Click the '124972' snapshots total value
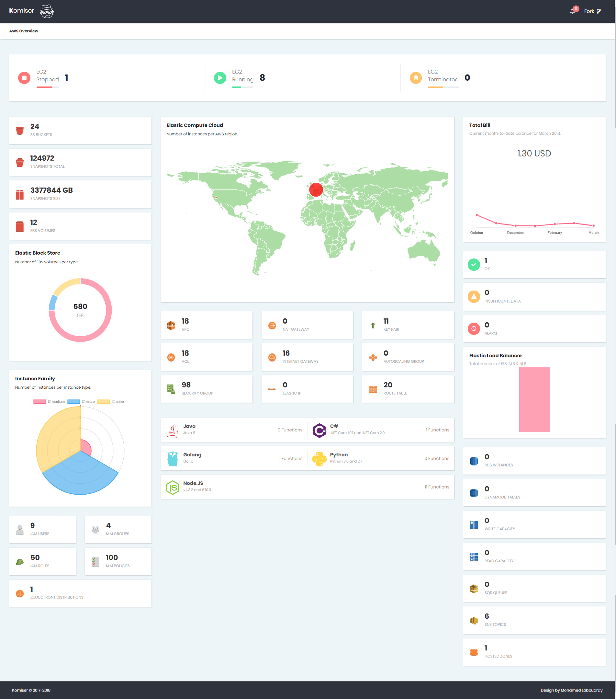Screen dimensions: 616x699 click(42, 158)
